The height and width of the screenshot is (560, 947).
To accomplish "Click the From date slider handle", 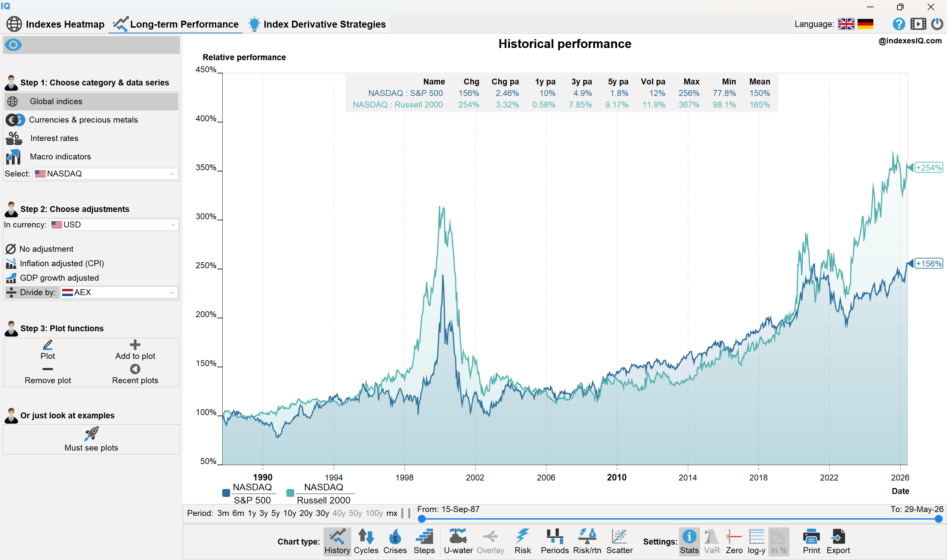I will click(x=422, y=519).
